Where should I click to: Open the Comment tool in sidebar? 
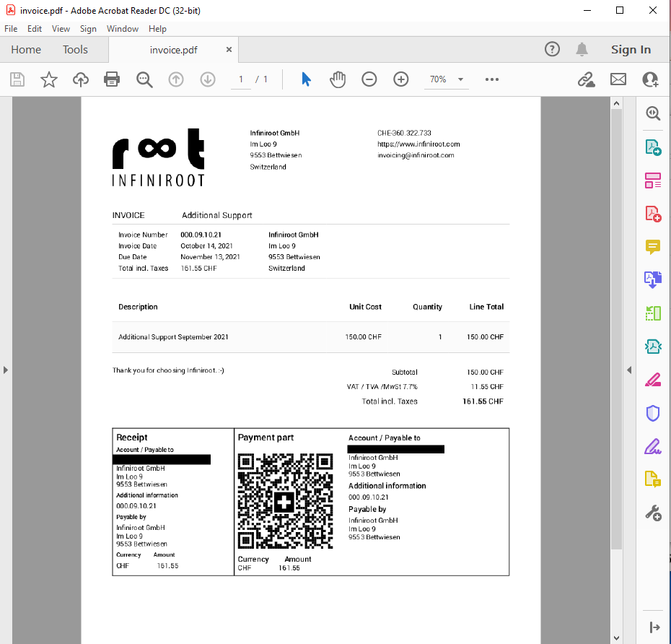click(653, 247)
